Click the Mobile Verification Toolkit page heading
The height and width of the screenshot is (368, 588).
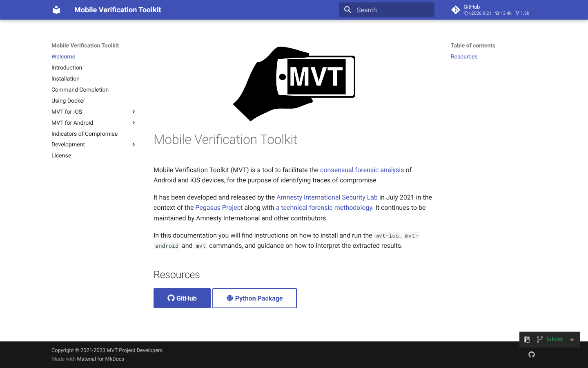[x=225, y=139]
